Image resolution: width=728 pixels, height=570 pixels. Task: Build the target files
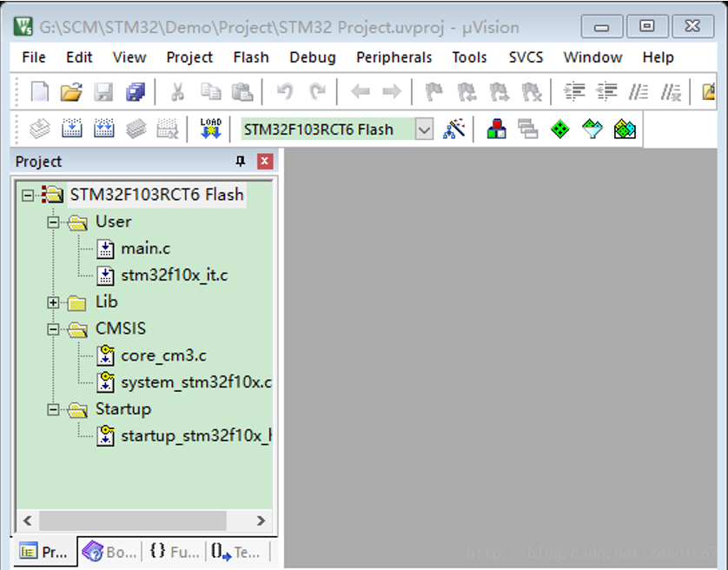[x=72, y=129]
